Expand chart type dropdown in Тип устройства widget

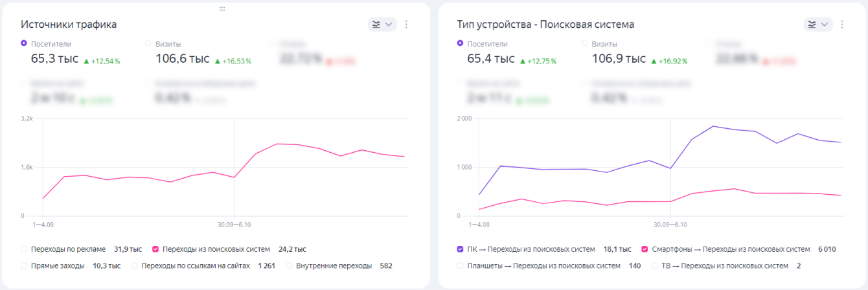pyautogui.click(x=818, y=25)
